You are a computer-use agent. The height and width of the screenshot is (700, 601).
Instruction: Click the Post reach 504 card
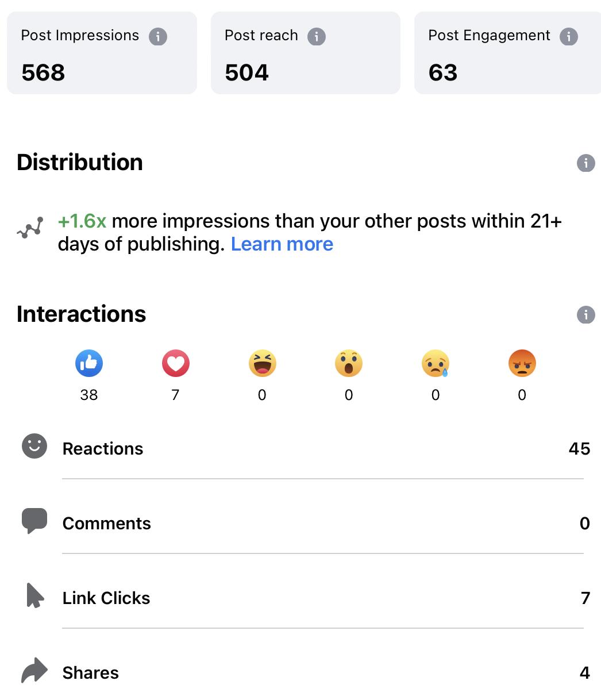pos(305,53)
